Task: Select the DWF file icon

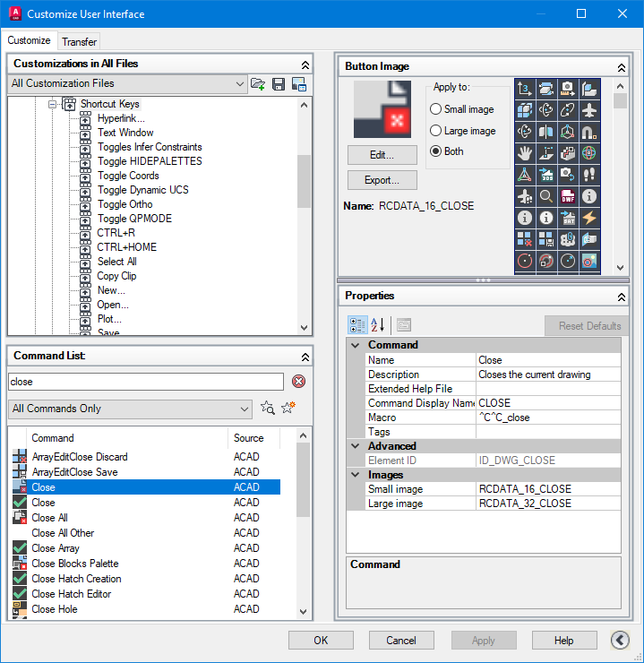Action: [568, 196]
